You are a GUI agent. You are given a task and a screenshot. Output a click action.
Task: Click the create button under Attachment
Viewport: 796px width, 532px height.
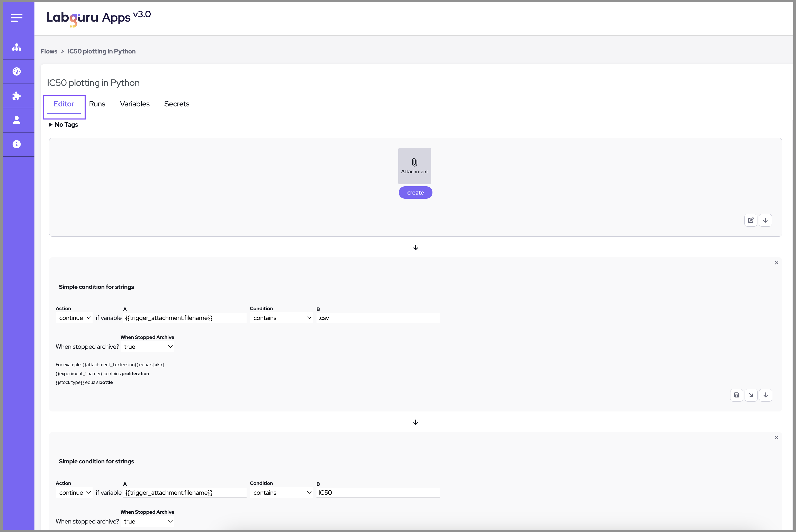pyautogui.click(x=415, y=192)
